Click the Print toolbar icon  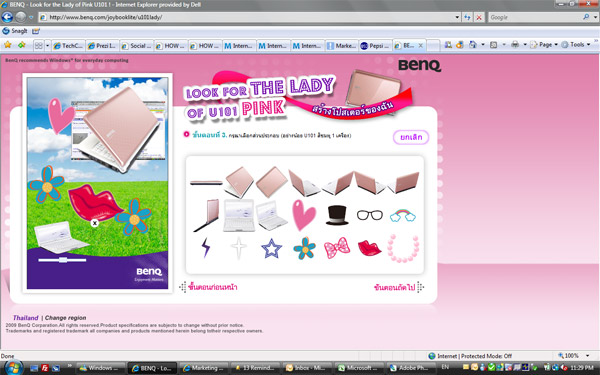(515, 44)
